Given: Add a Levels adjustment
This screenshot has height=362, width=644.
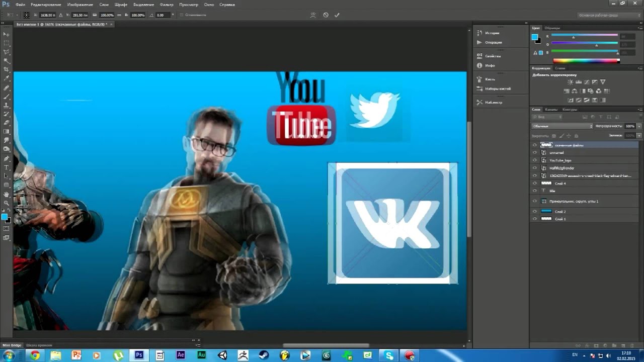Looking at the screenshot, I should click(x=578, y=82).
